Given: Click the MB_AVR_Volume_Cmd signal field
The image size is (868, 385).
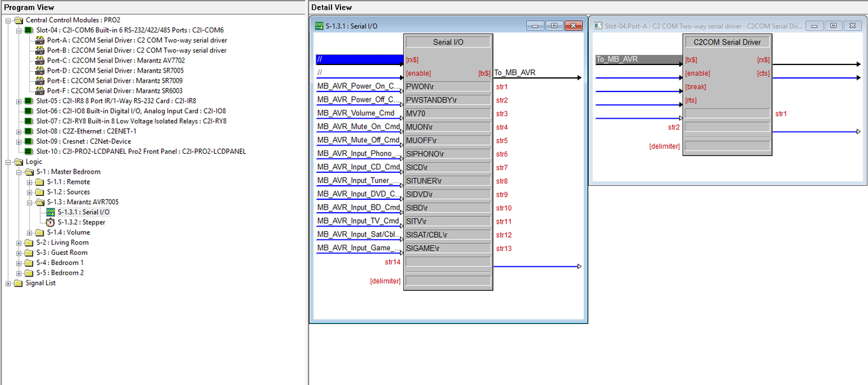Looking at the screenshot, I should [x=359, y=114].
